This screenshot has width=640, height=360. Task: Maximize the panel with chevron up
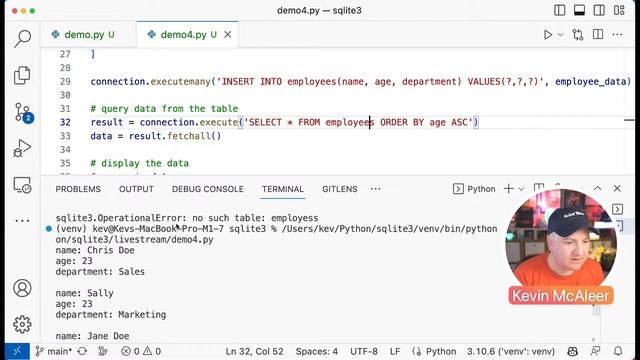(x=598, y=188)
